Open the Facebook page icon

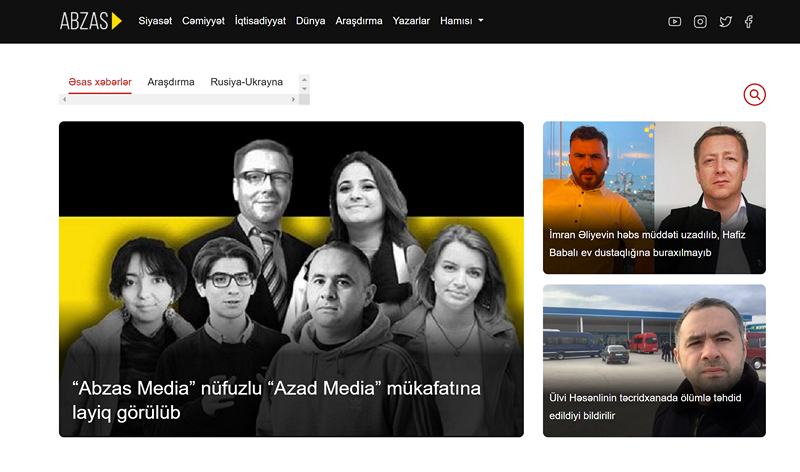[748, 21]
